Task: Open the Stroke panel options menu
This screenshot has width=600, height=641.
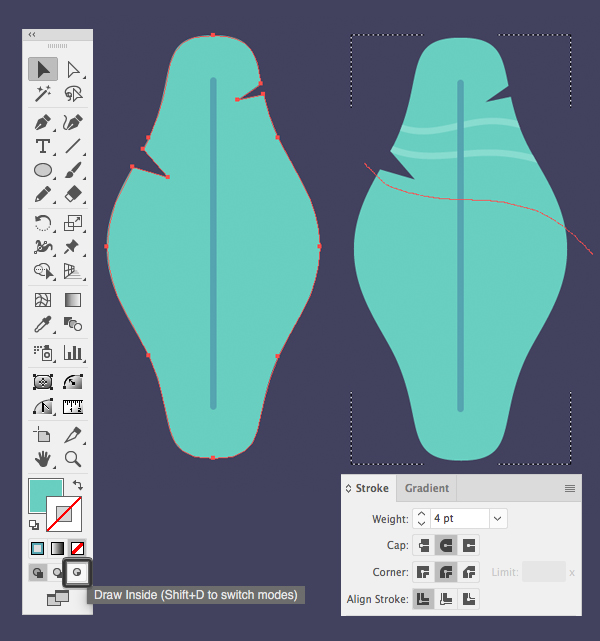Action: pyautogui.click(x=570, y=489)
